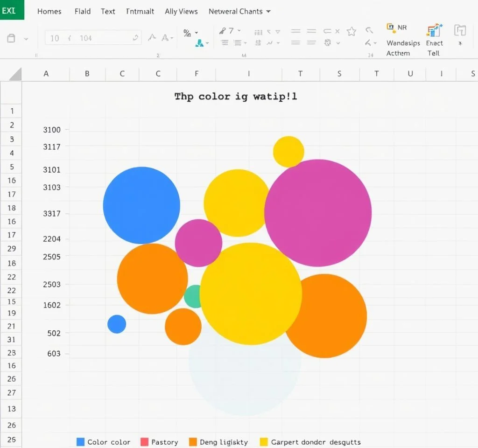Select the large magenta bubble

(x=318, y=213)
